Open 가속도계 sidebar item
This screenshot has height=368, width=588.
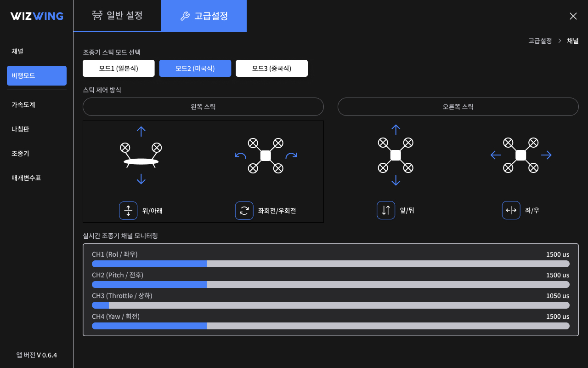[37, 105]
